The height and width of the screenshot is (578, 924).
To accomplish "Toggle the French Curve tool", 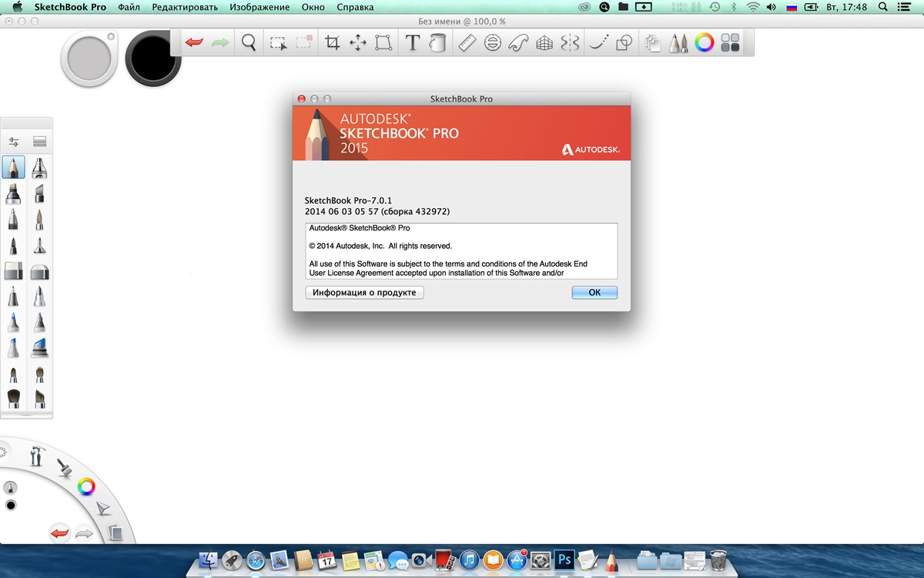I will pyautogui.click(x=519, y=43).
